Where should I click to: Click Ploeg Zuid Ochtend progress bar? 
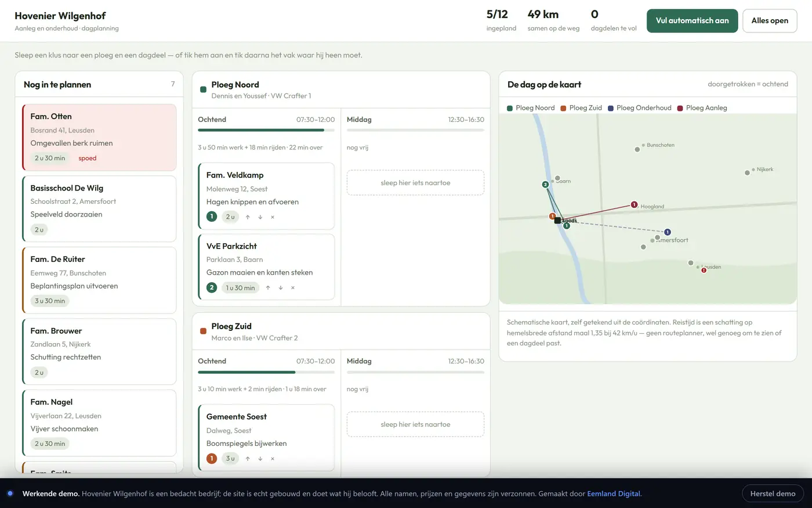266,372
